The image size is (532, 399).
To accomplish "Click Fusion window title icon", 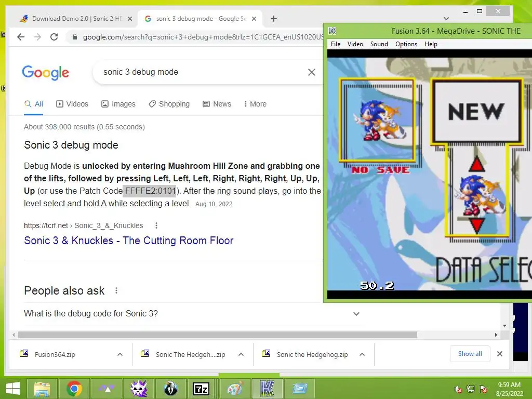I will coord(332,31).
